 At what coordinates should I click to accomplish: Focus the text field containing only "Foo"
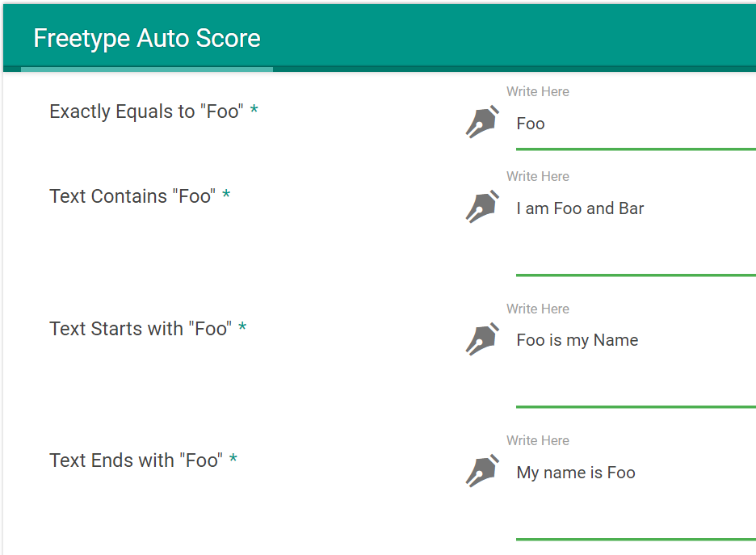point(636,124)
